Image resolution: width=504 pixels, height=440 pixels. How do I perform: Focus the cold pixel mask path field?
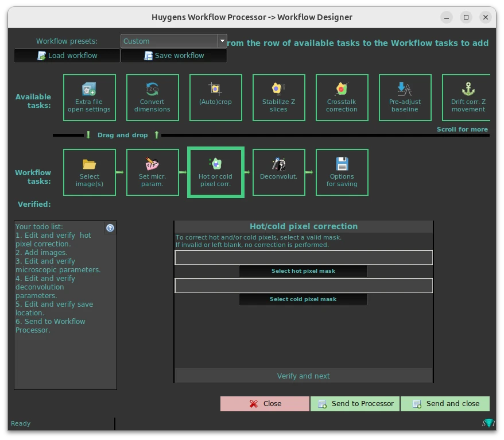pos(304,285)
